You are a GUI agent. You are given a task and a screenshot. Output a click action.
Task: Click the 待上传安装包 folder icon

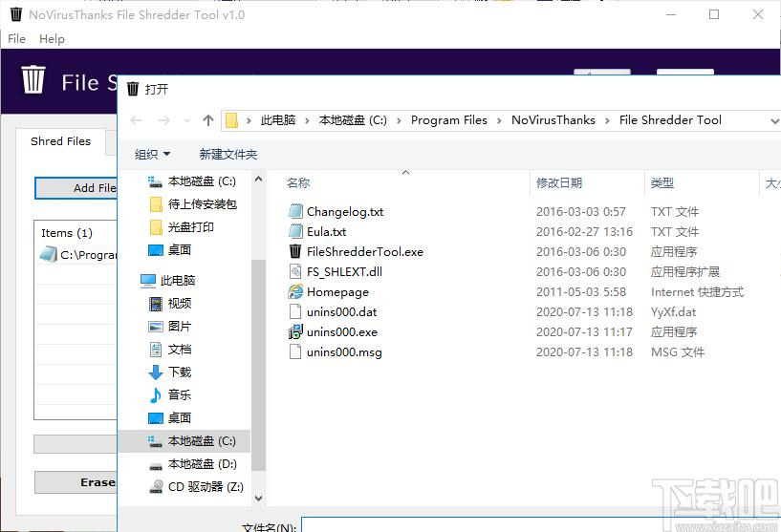coord(156,204)
